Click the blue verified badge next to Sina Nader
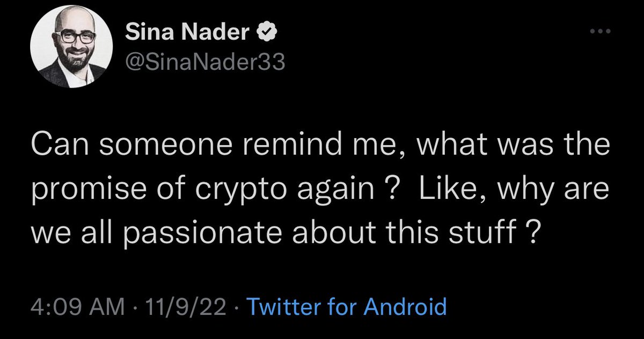644x339 pixels. (266, 34)
